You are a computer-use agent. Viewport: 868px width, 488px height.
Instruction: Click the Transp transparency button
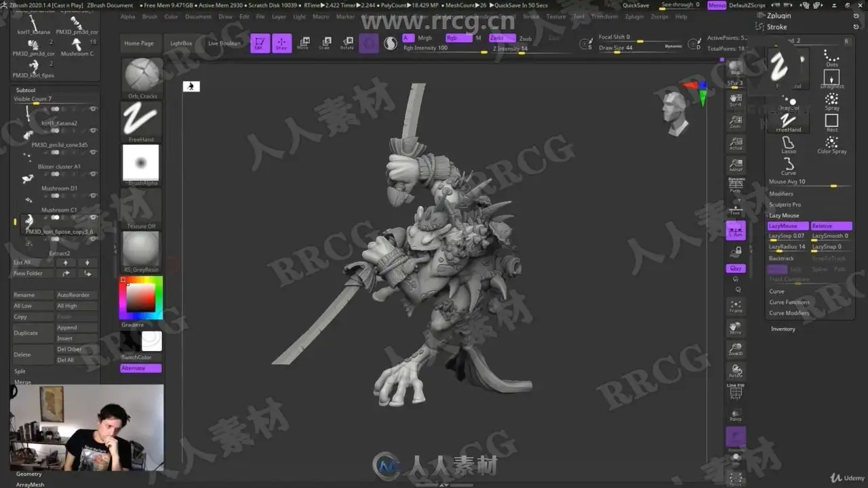736,414
